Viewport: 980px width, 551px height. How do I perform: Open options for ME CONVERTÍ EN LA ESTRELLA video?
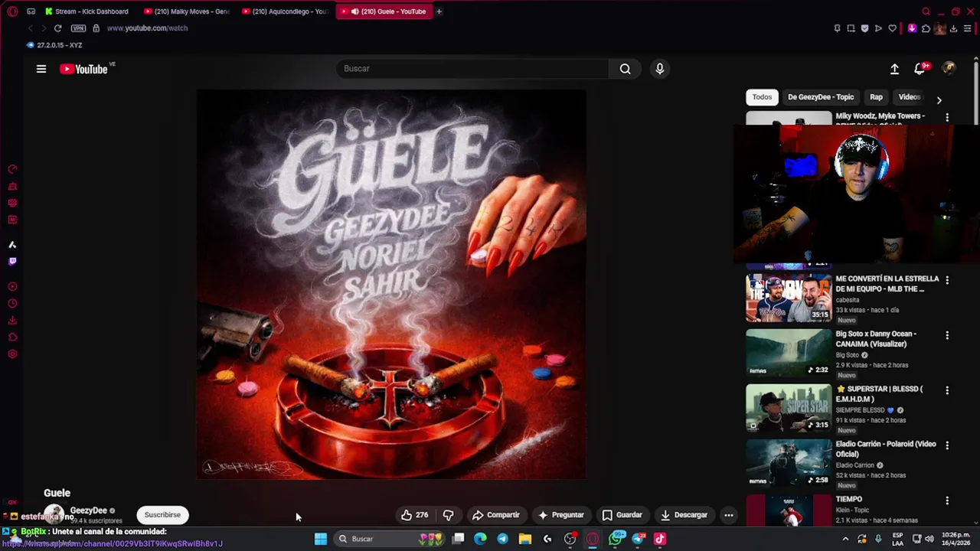pos(947,281)
